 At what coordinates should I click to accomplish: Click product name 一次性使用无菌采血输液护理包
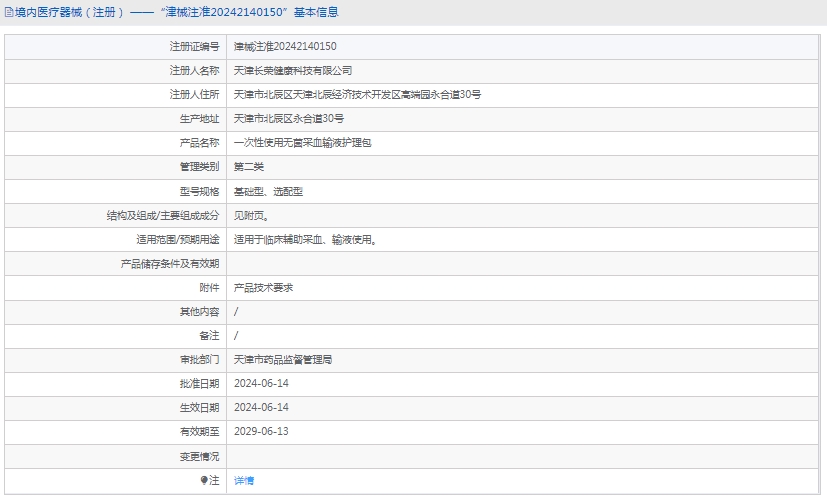coord(302,142)
